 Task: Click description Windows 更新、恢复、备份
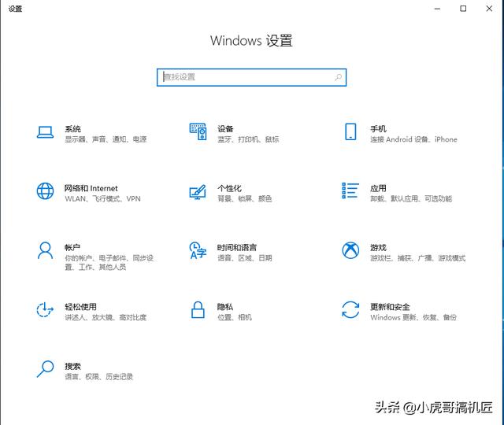[413, 317]
